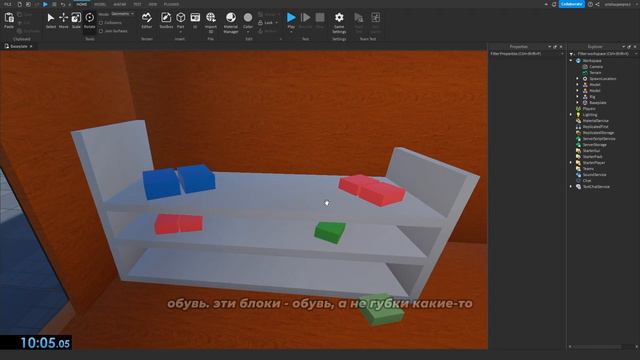Select the Paste tool in Clipboard
Screen dimensions: 640x360
click(x=9, y=20)
